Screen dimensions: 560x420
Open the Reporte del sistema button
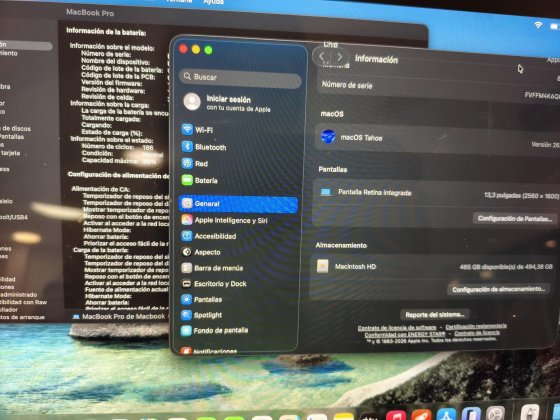[435, 315]
